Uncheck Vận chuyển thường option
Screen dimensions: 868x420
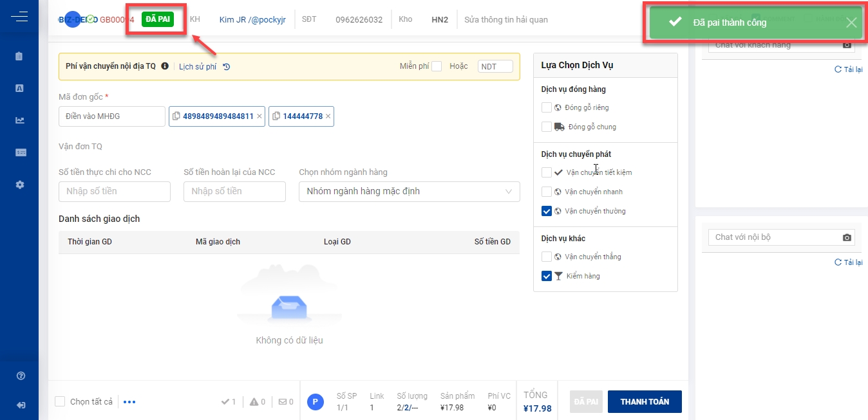pos(547,211)
